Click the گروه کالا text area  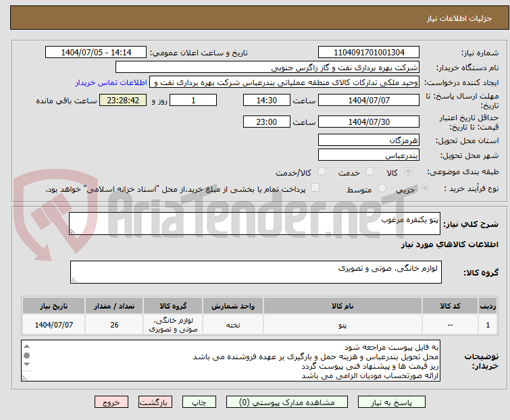click(x=255, y=272)
